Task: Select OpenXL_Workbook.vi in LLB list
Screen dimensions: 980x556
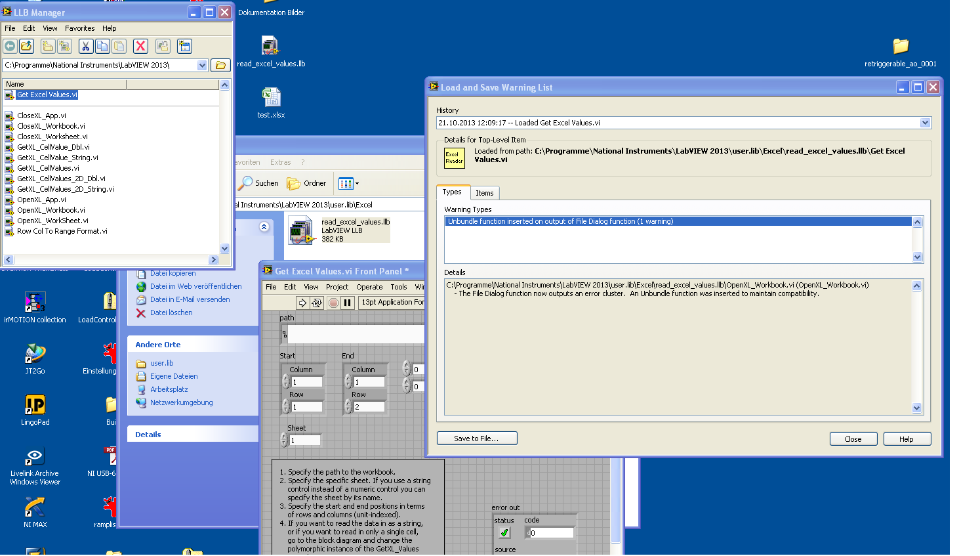Action: (51, 210)
